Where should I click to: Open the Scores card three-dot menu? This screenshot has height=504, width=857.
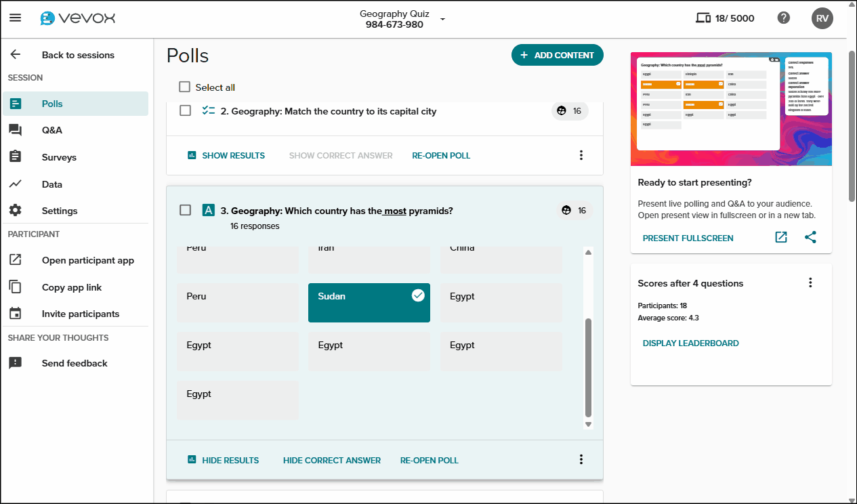coord(810,283)
